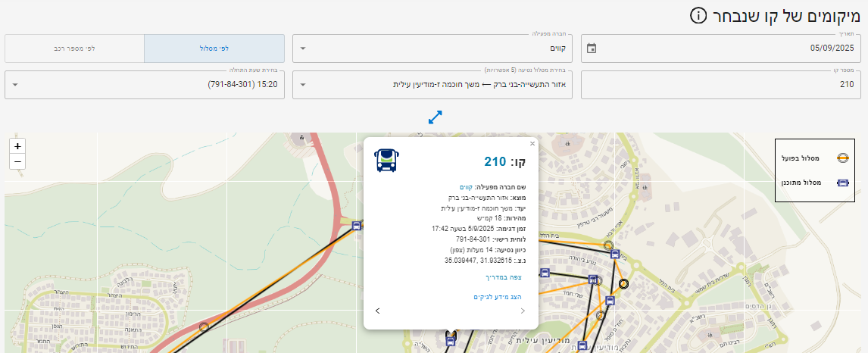The image size is (868, 353).
Task: Close the line 210 popup
Action: click(532, 143)
